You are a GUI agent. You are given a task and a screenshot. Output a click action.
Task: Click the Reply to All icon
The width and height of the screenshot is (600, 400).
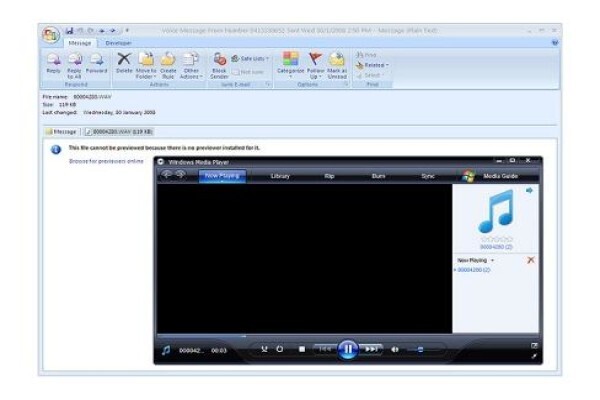(x=74, y=65)
